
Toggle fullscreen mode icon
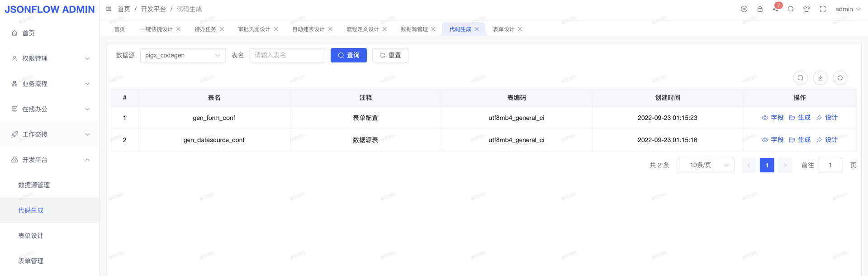pyautogui.click(x=823, y=9)
